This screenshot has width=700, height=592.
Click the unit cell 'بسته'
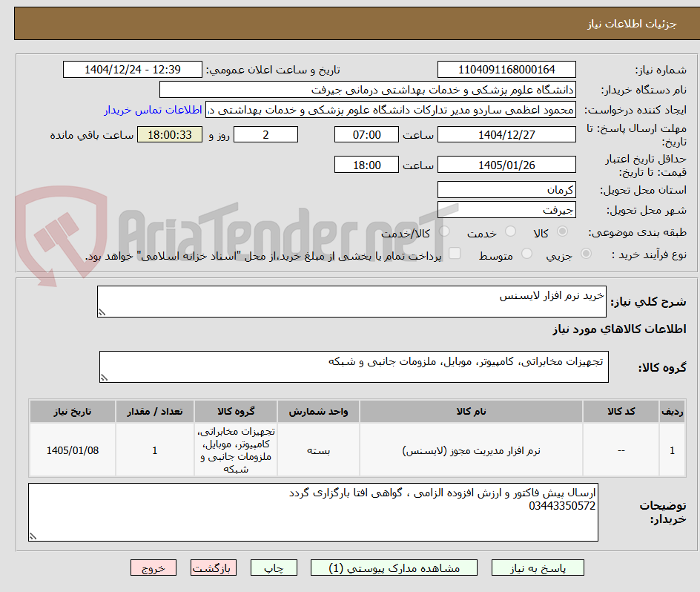tap(318, 450)
